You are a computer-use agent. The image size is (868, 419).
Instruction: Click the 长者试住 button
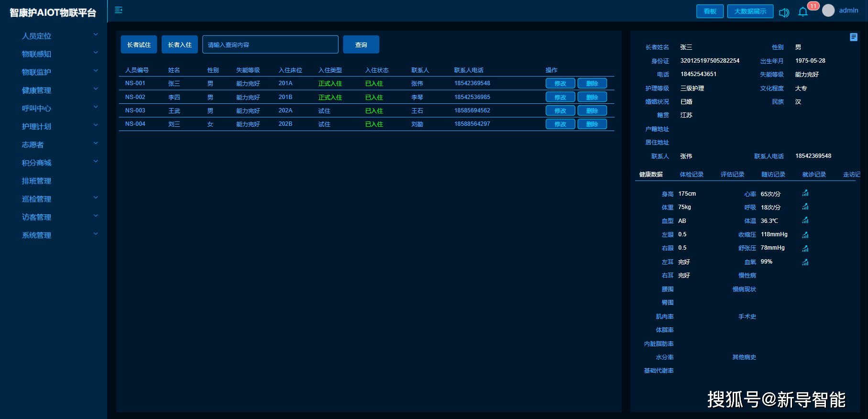tap(139, 44)
